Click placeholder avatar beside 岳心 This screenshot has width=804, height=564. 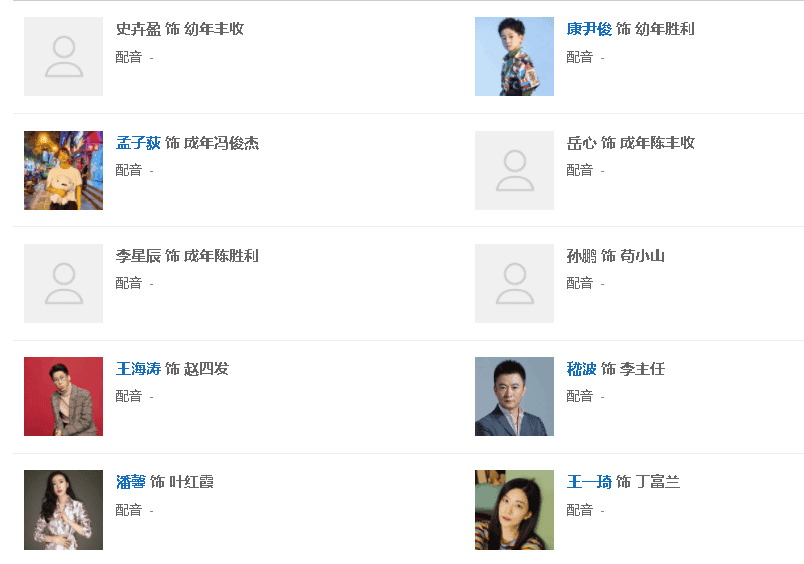point(514,170)
